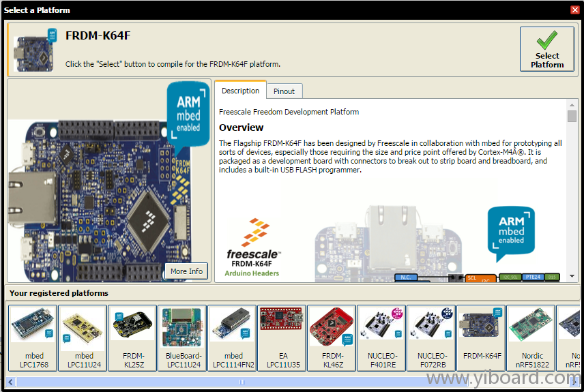Image resolution: width=584 pixels, height=392 pixels.
Task: Open the More Info button
Action: coord(186,271)
